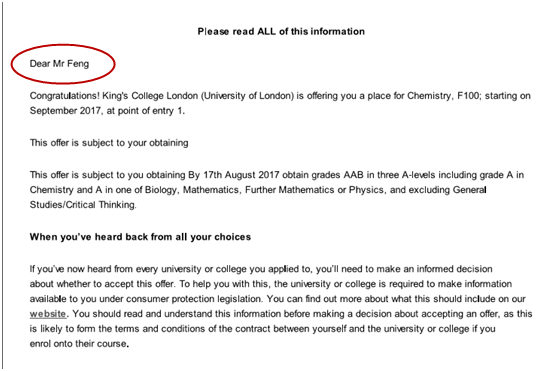Place cursor on "Congratulations!" word
Viewport: 558px width, 371px height.
(x=65, y=96)
